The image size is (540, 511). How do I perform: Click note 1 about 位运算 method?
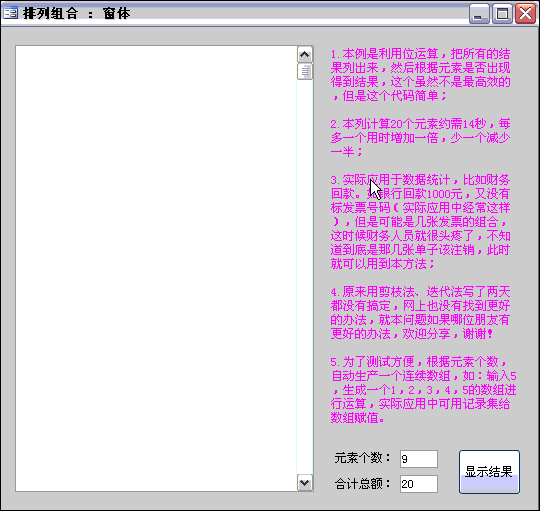pyautogui.click(x=420, y=75)
